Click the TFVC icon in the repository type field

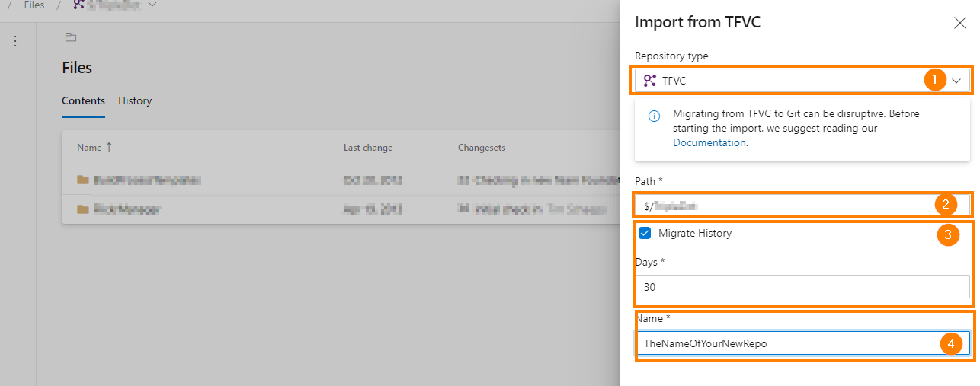(x=650, y=80)
